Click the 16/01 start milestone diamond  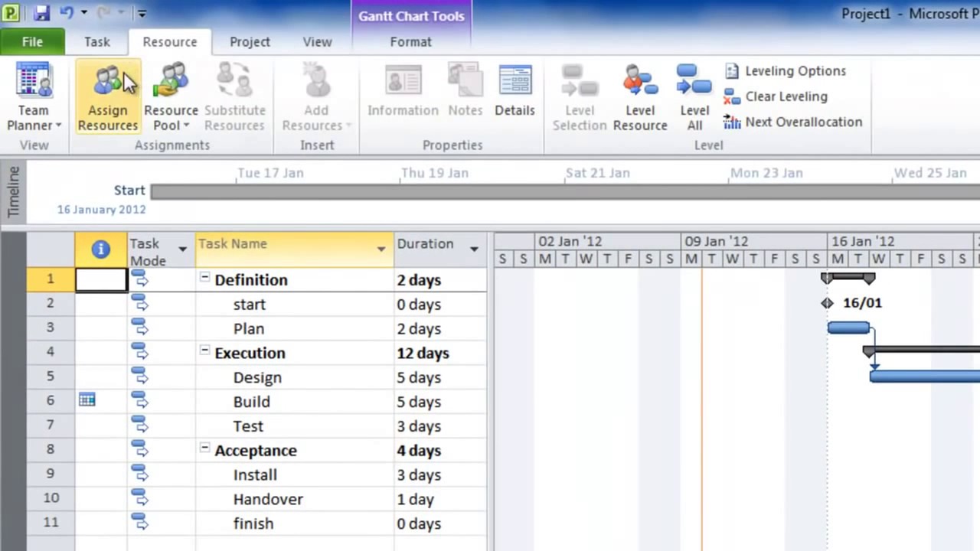[827, 303]
